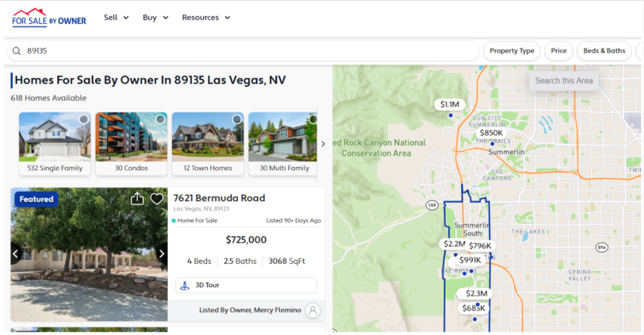This screenshot has width=644, height=335.
Task: Share the 7621 Bermuda Road listing
Action: [x=137, y=199]
